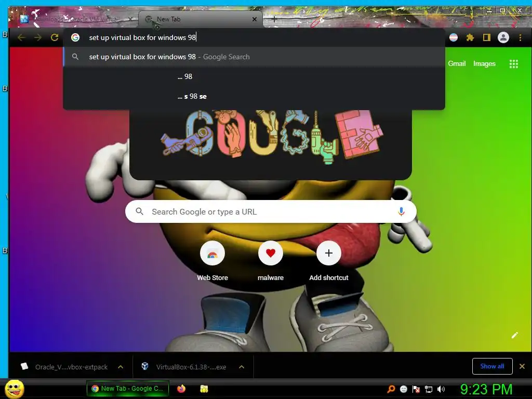Close the New Tab tab
The image size is (532, 399).
click(255, 19)
